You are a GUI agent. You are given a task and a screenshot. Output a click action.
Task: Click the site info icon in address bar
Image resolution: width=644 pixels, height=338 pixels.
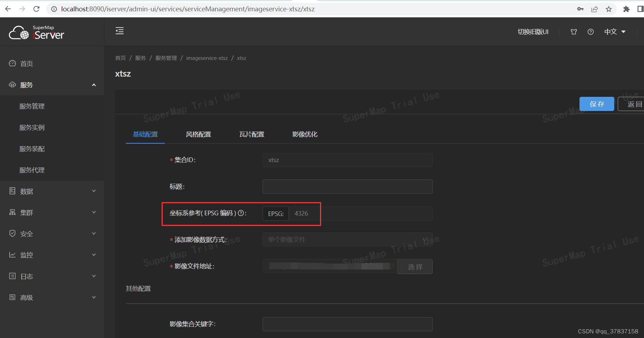54,9
